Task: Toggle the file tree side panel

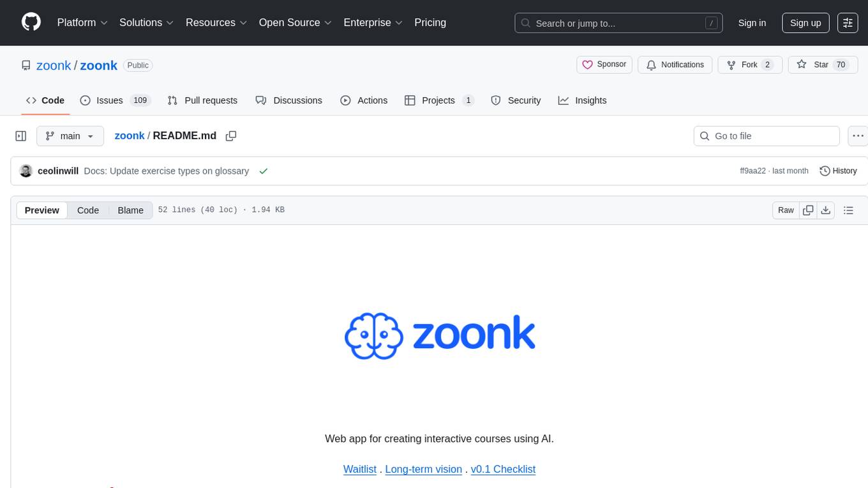Action: pyautogui.click(x=21, y=136)
